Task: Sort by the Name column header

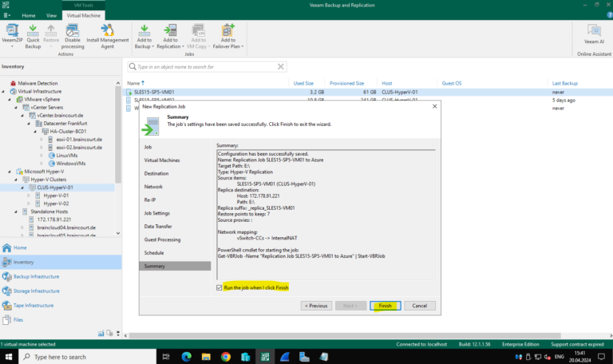Action: point(133,83)
